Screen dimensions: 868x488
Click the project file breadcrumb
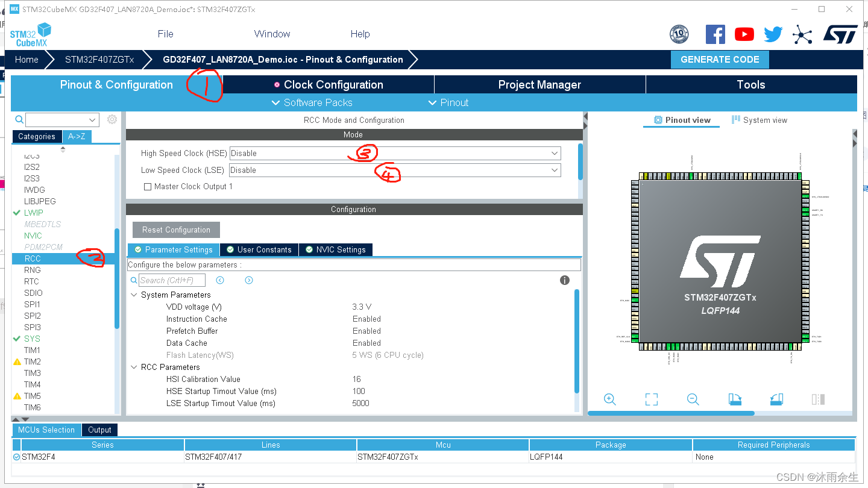pyautogui.click(x=283, y=60)
